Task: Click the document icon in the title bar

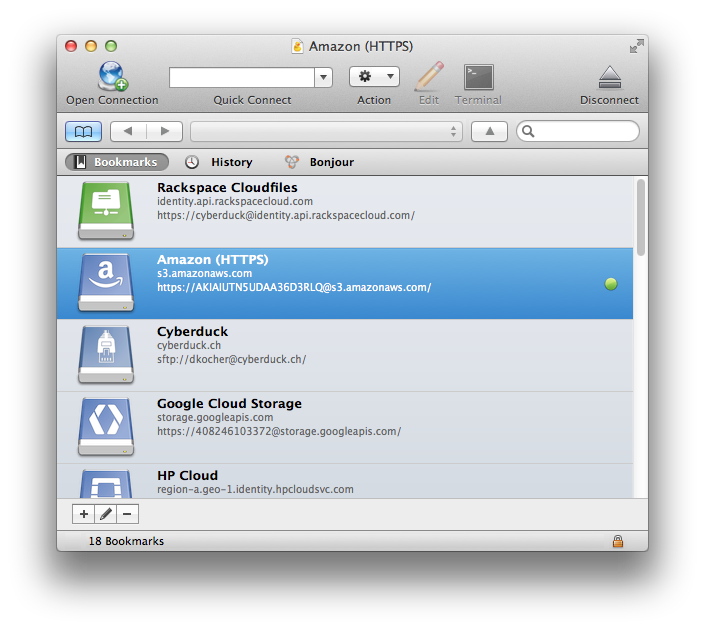Action: tap(297, 46)
